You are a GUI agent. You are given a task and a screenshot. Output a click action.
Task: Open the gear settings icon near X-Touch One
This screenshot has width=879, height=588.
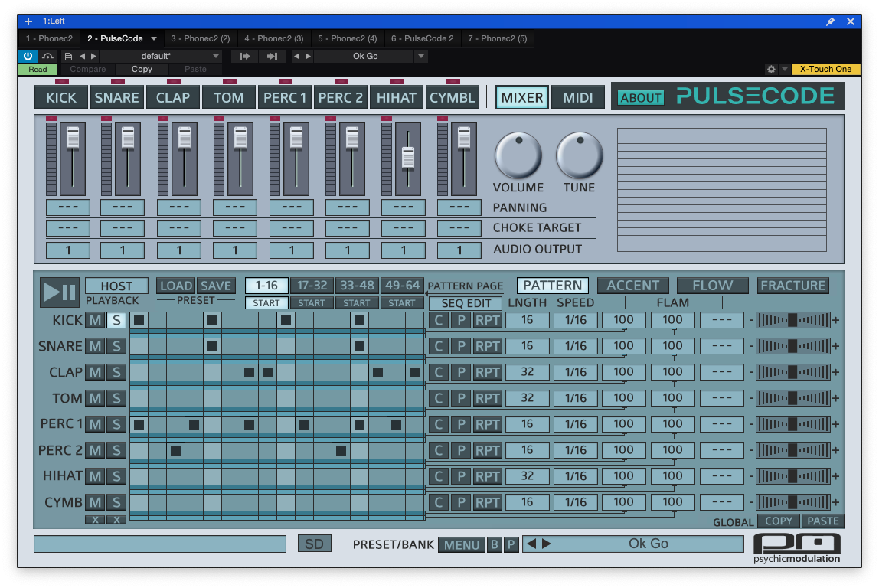[x=771, y=69]
